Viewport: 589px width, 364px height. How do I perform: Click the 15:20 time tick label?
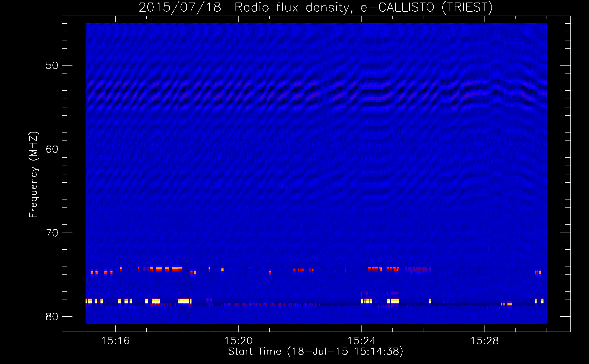(x=238, y=341)
